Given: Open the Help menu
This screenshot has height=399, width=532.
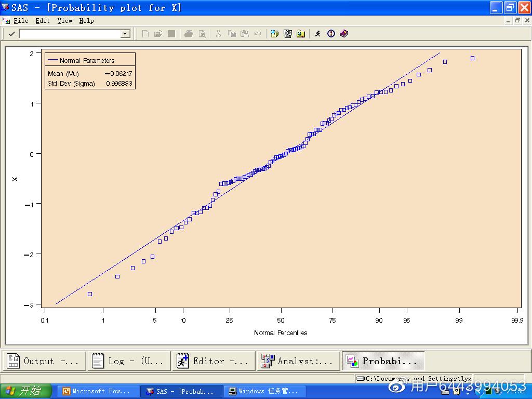Looking at the screenshot, I should pyautogui.click(x=86, y=21).
